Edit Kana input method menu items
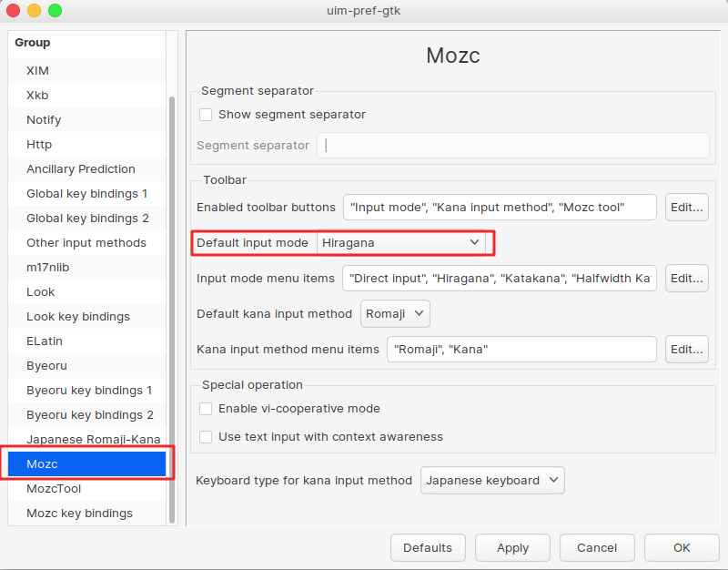 click(687, 350)
